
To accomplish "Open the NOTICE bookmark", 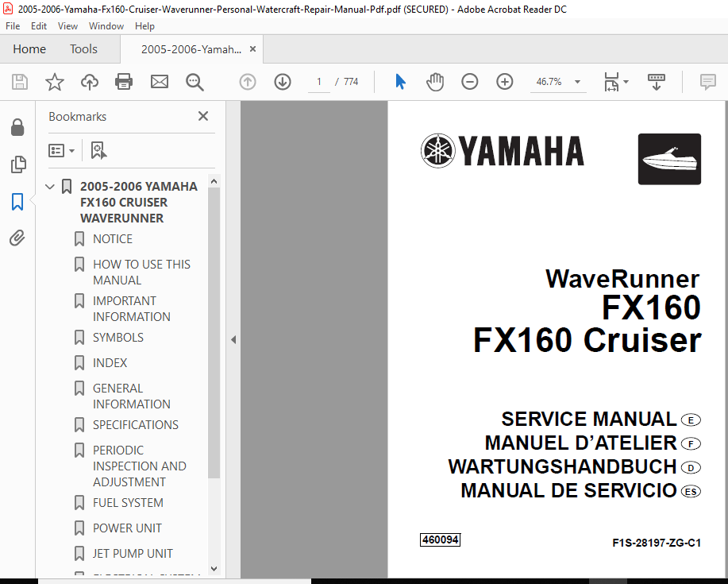I will tap(113, 239).
